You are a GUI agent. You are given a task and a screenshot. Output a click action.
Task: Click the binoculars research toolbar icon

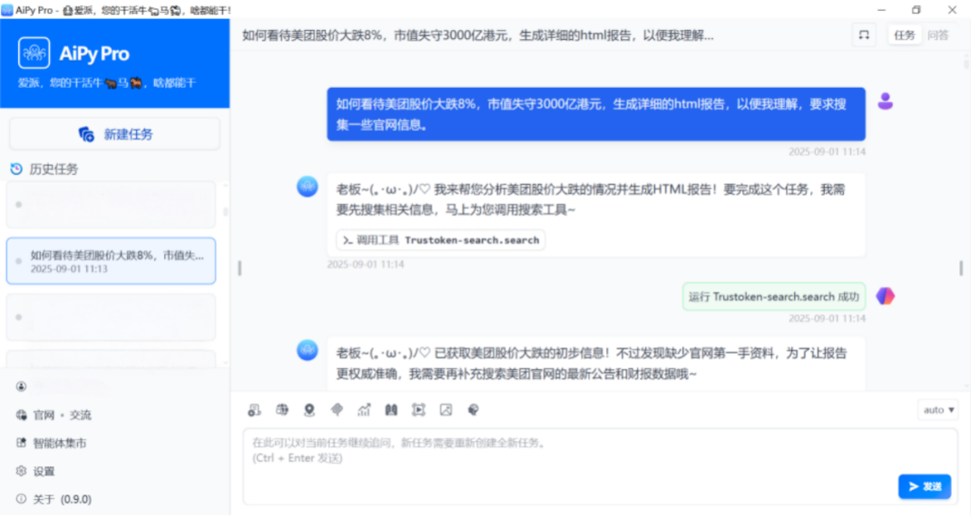tap(391, 410)
